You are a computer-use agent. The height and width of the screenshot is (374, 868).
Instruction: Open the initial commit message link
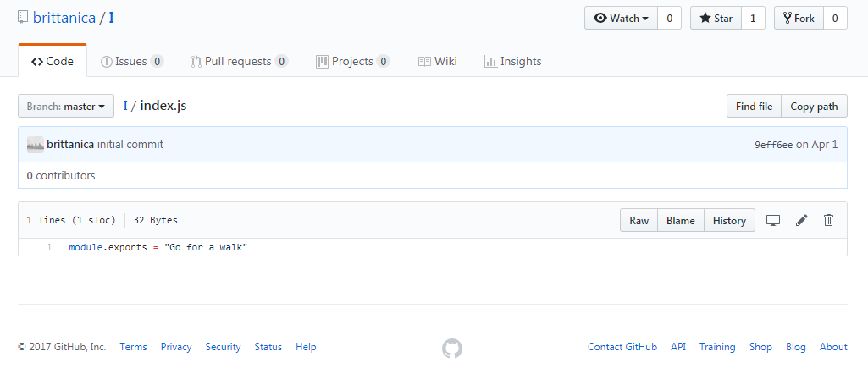tap(130, 145)
